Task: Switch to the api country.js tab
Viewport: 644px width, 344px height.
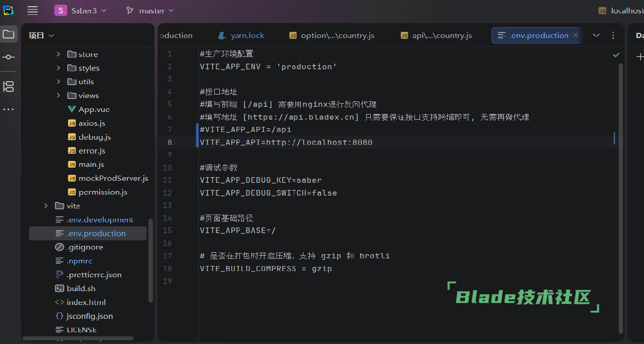Action: coord(436,35)
